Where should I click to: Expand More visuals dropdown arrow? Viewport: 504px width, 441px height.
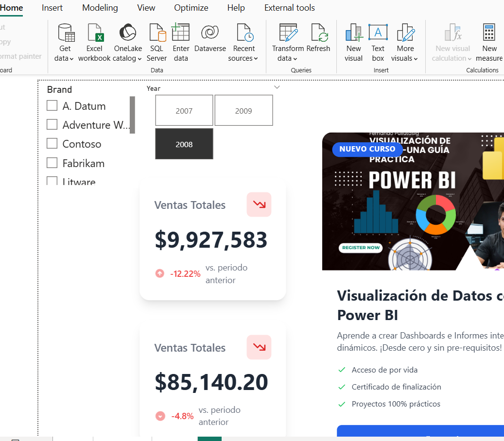coord(416,59)
